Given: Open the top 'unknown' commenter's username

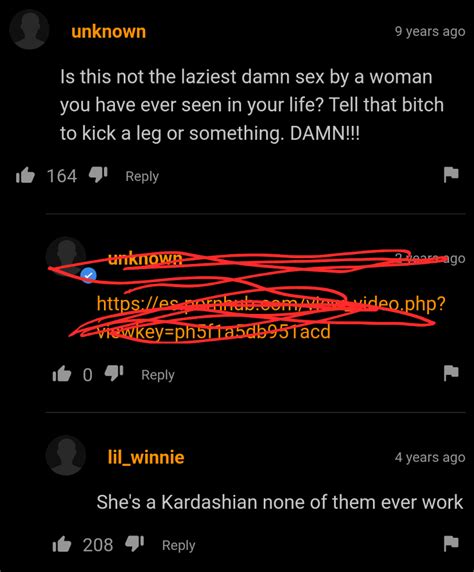Looking at the screenshot, I should (109, 31).
